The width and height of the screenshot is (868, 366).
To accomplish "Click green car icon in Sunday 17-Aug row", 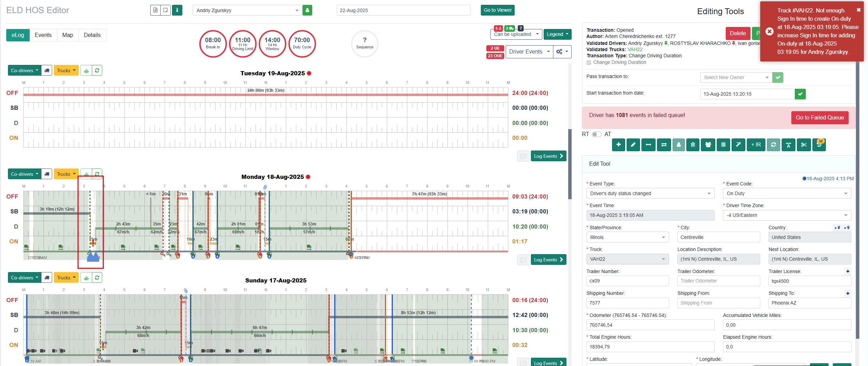I will coord(86,278).
